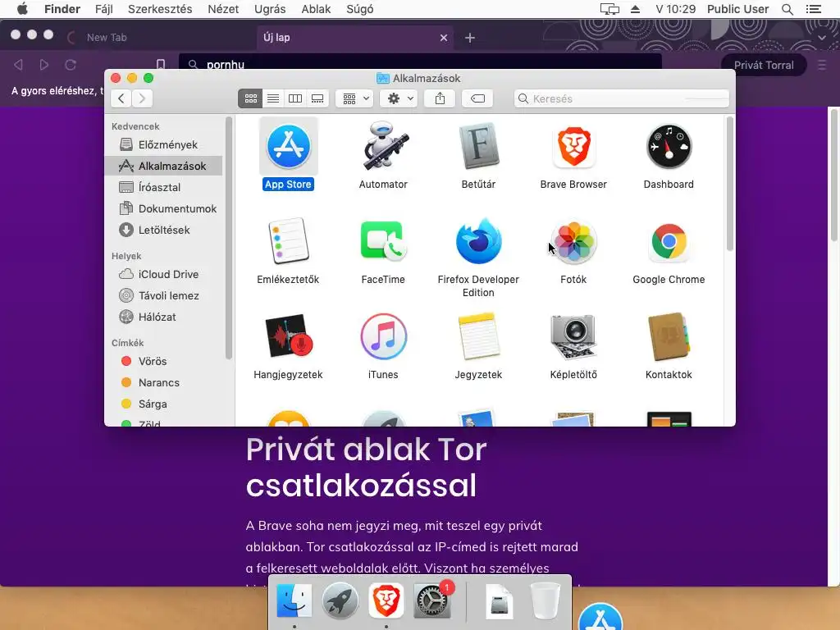Reload page in Brave window

71,65
